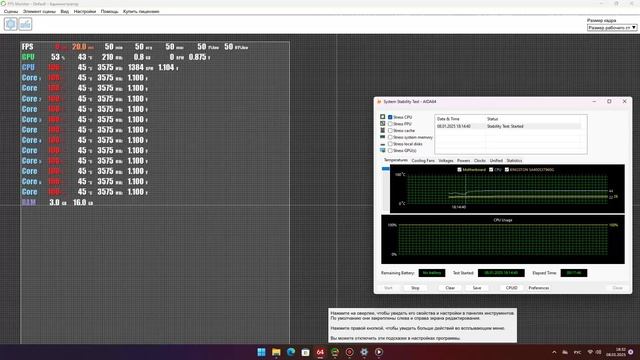
Task: Open the Размер кадра frame size dropdown
Action: point(612,27)
